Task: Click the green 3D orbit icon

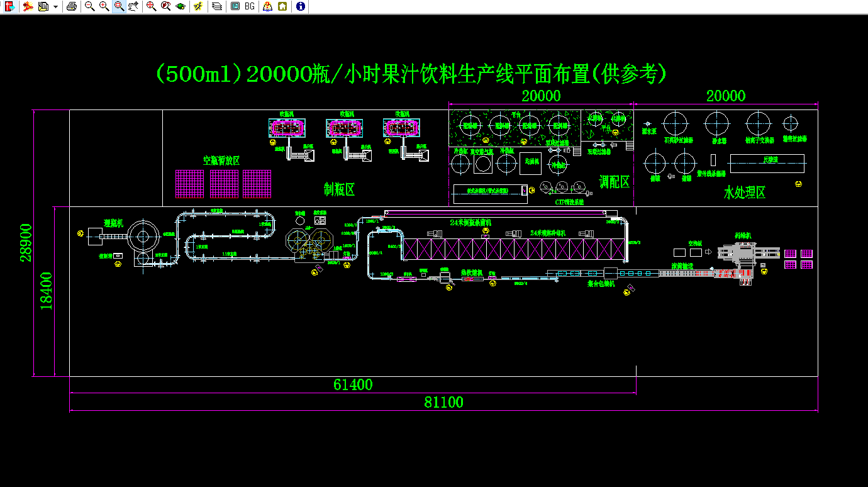Action: coord(181,6)
